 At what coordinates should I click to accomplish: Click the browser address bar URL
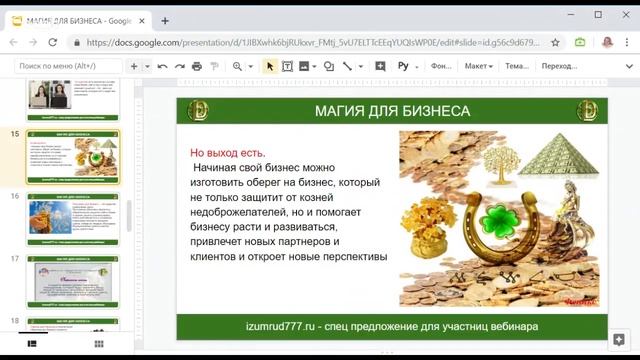[313, 42]
